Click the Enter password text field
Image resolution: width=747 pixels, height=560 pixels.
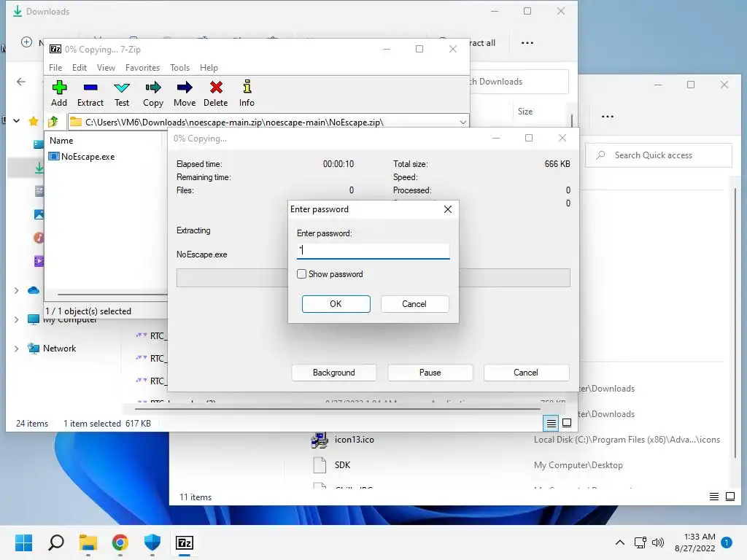coord(373,251)
